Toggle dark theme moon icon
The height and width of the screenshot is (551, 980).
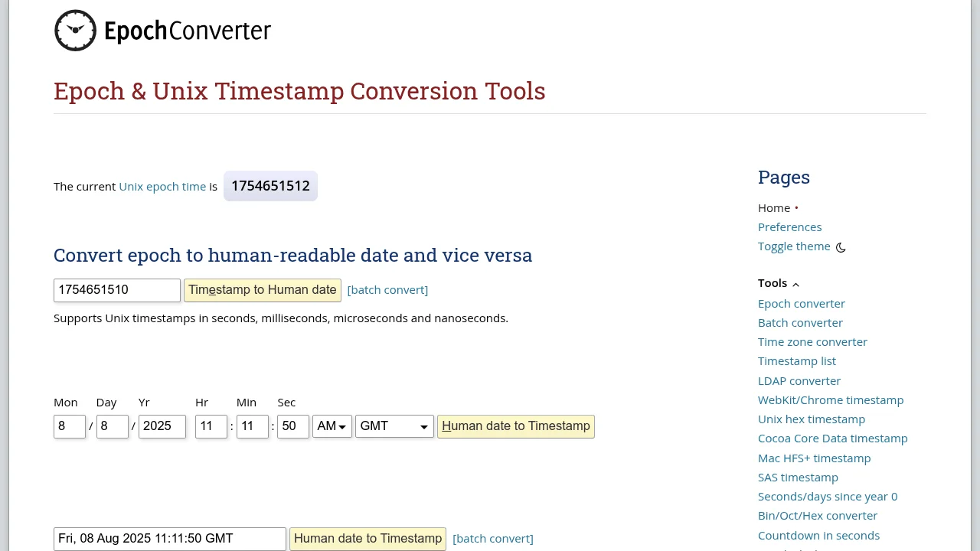(841, 247)
